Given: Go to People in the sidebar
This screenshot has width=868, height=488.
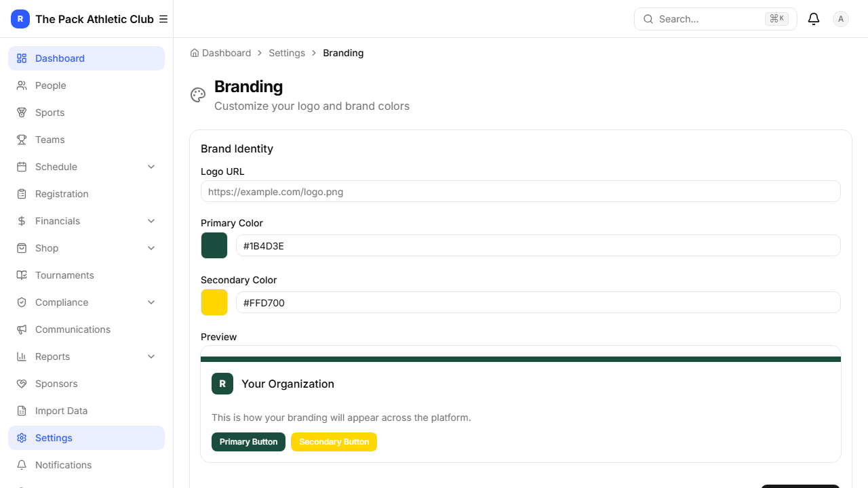Looking at the screenshot, I should (86, 85).
